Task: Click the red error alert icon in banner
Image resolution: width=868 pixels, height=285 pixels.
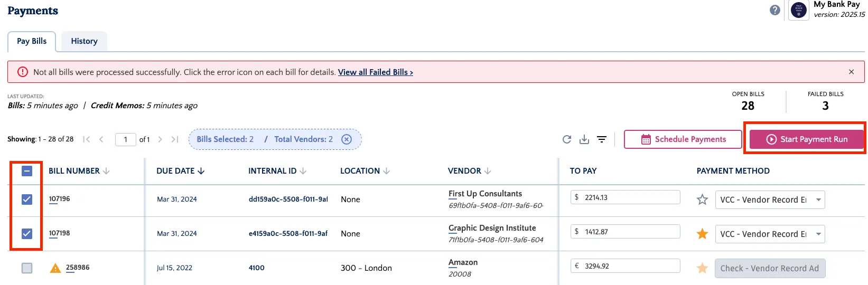Action: click(x=23, y=72)
